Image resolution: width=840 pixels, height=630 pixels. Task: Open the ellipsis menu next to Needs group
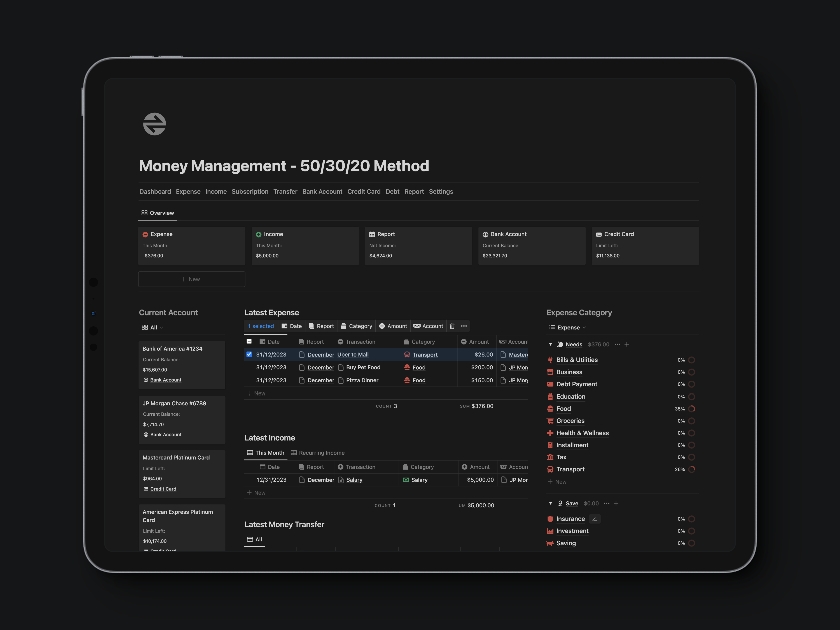point(617,345)
